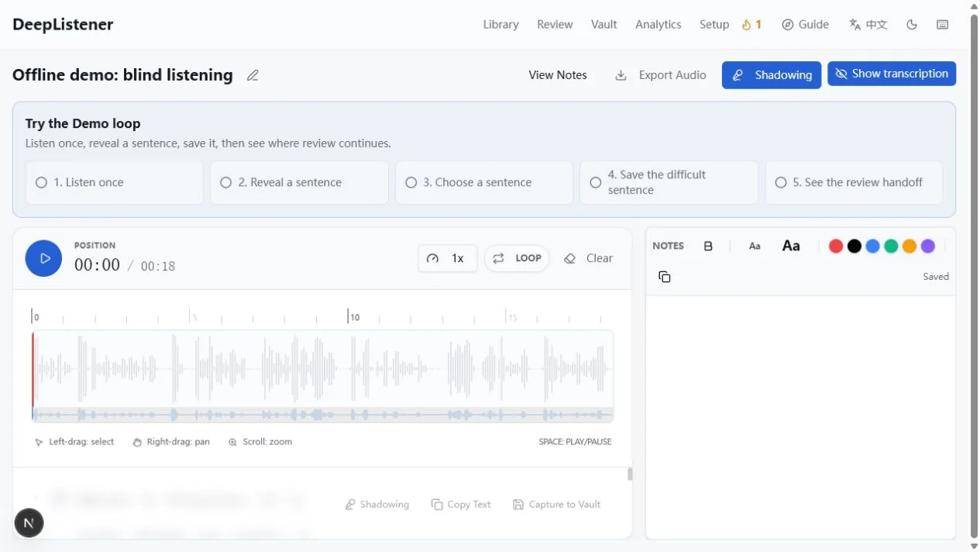Start Shadowing from the blue header button
The image size is (980, 552).
click(x=772, y=75)
